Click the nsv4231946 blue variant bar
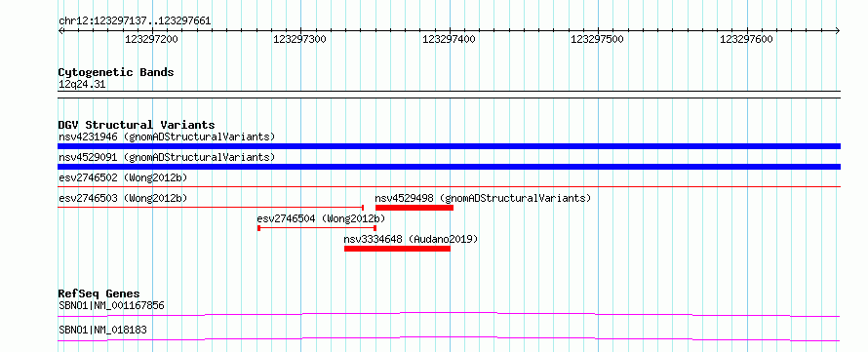The width and height of the screenshot is (868, 352). pos(449,146)
